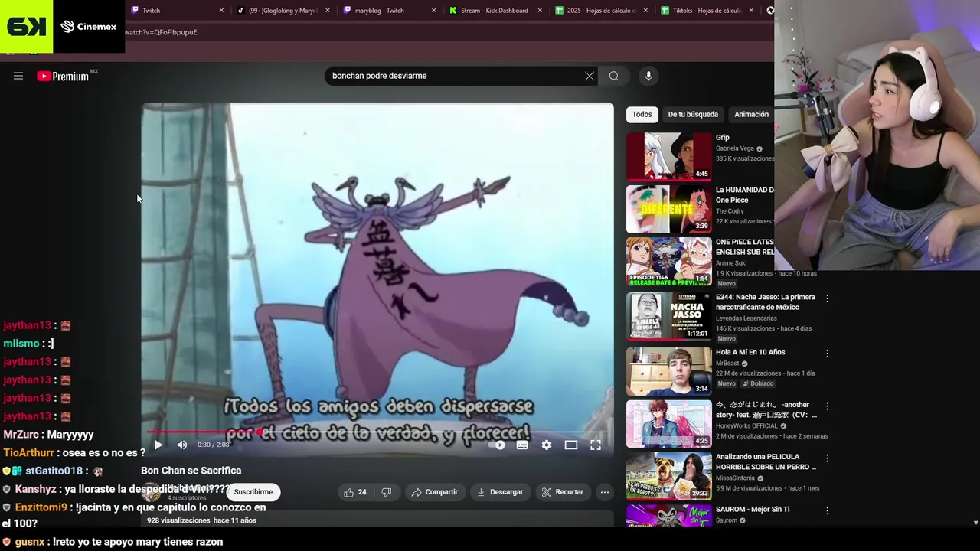Open the YouTube hamburger guide menu
This screenshot has width=980, height=551.
(x=18, y=76)
